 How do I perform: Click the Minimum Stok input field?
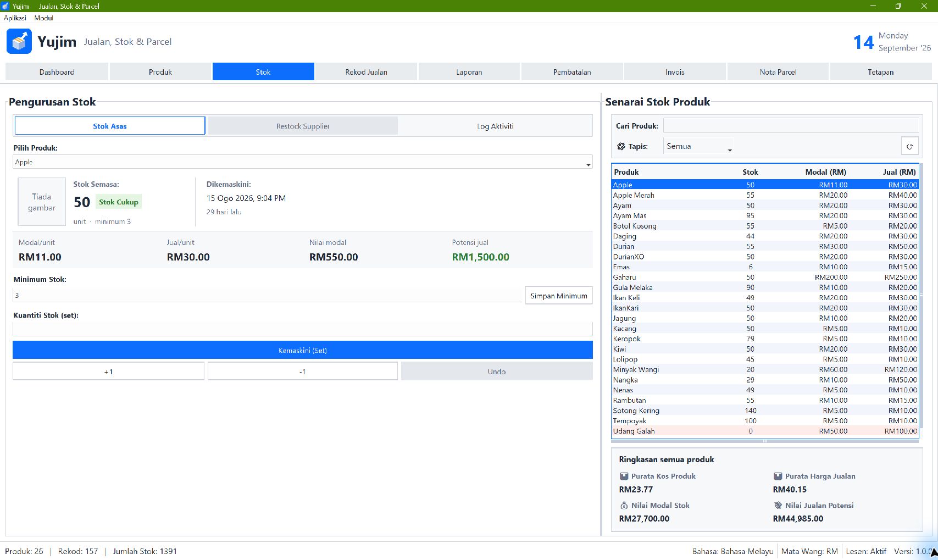pyautogui.click(x=268, y=295)
